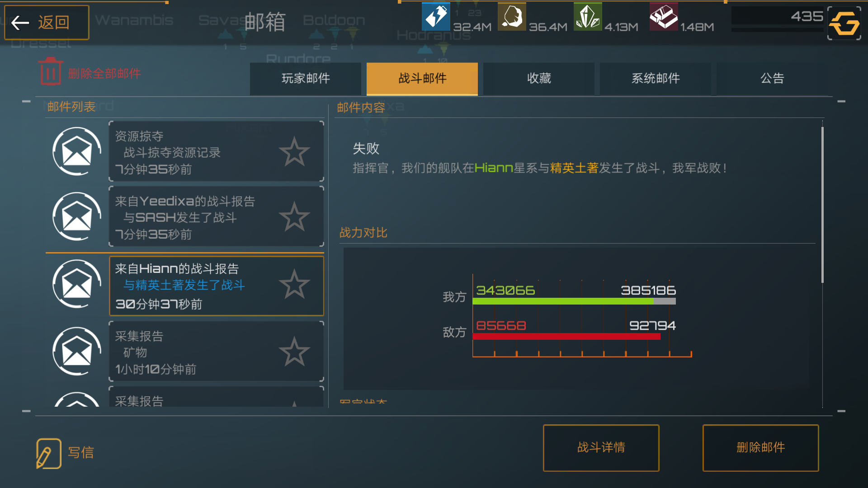Toggle favorite star on Hiann battle report

[x=294, y=284]
